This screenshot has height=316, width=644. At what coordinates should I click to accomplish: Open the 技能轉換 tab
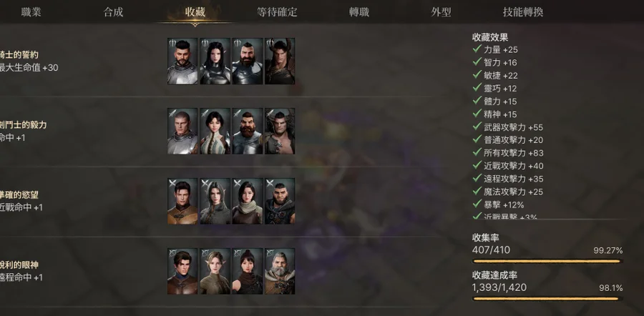[523, 12]
